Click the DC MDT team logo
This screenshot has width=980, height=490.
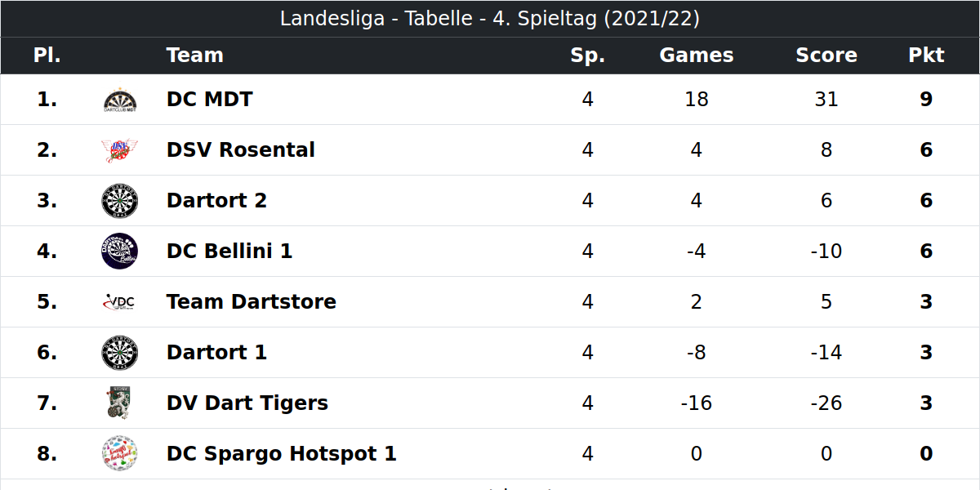[x=120, y=100]
